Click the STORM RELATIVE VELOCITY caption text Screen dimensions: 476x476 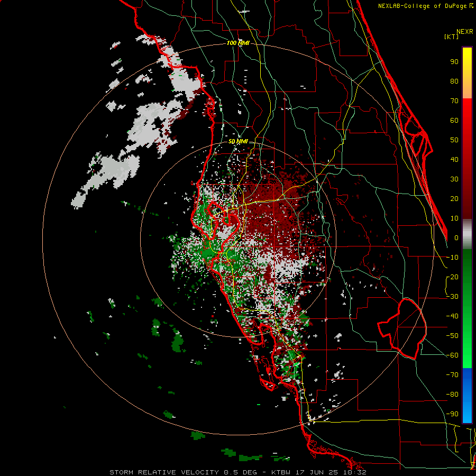(x=164, y=472)
